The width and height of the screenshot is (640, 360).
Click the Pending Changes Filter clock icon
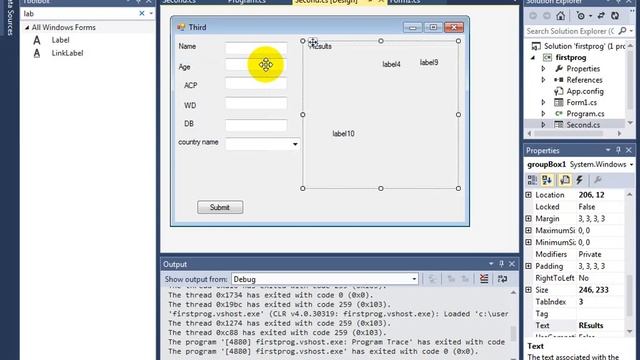580,16
